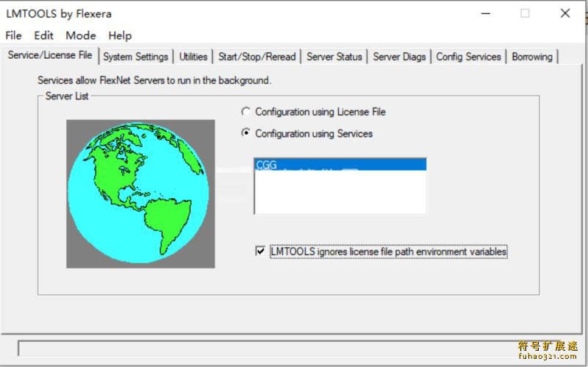The width and height of the screenshot is (588, 367).
Task: Open the File menu
Action: (13, 35)
